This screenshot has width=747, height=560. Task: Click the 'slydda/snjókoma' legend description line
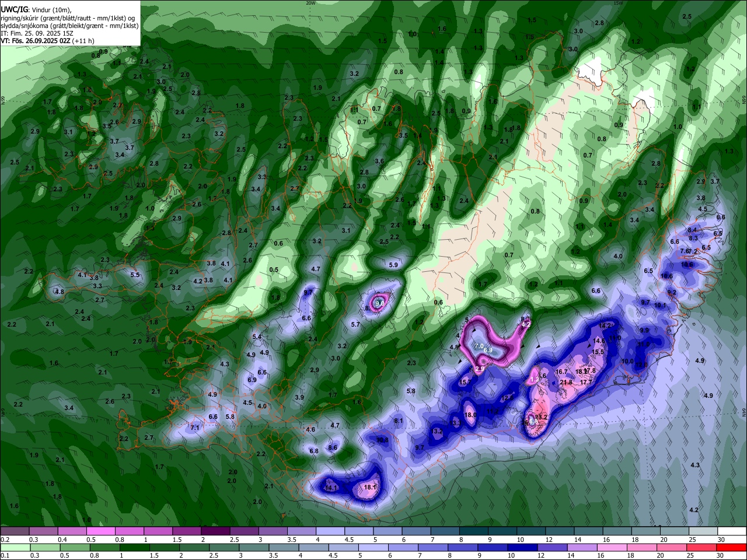69,26
